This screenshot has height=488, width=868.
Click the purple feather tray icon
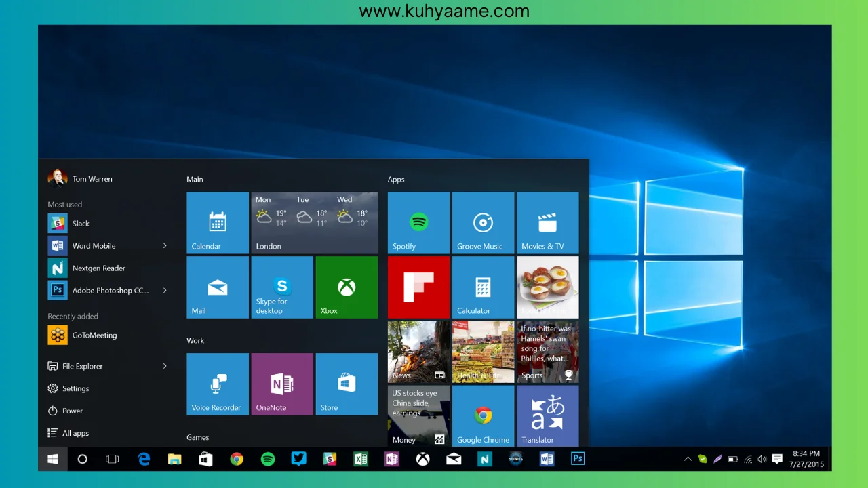click(717, 459)
